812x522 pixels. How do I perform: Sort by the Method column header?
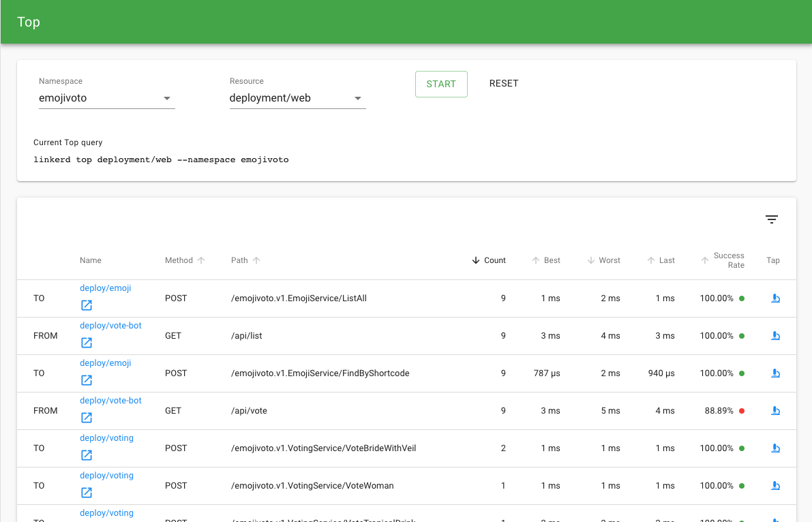point(179,260)
